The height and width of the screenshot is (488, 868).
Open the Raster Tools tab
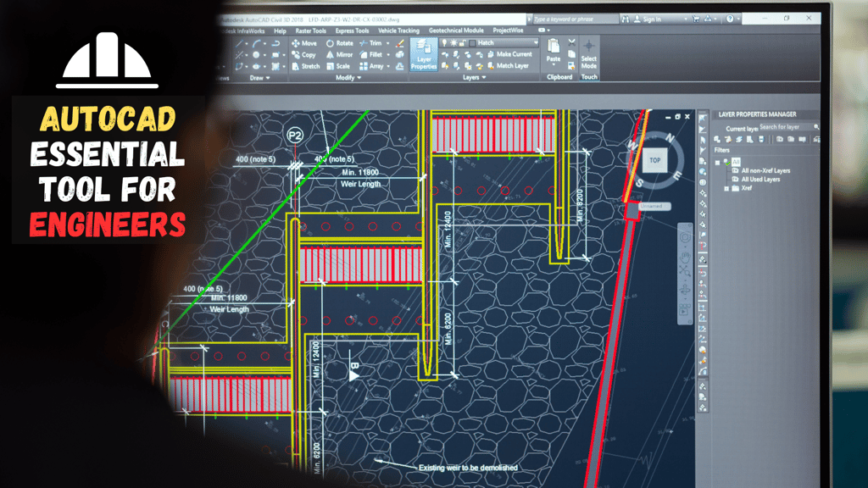click(x=310, y=31)
